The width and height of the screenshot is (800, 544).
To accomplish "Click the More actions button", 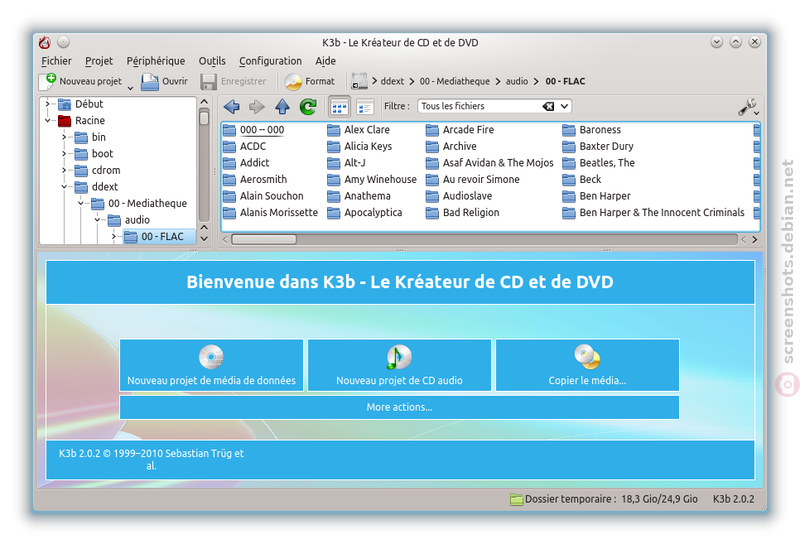I will point(399,407).
